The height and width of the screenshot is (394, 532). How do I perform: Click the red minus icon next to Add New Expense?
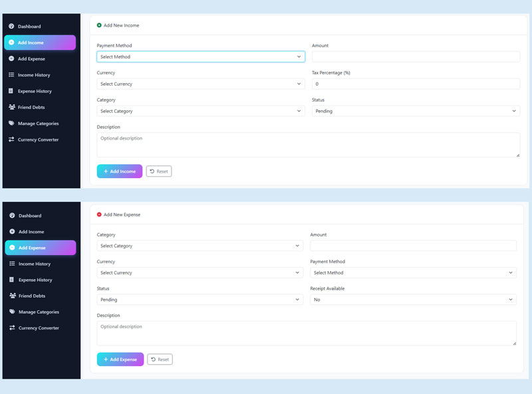click(x=99, y=215)
